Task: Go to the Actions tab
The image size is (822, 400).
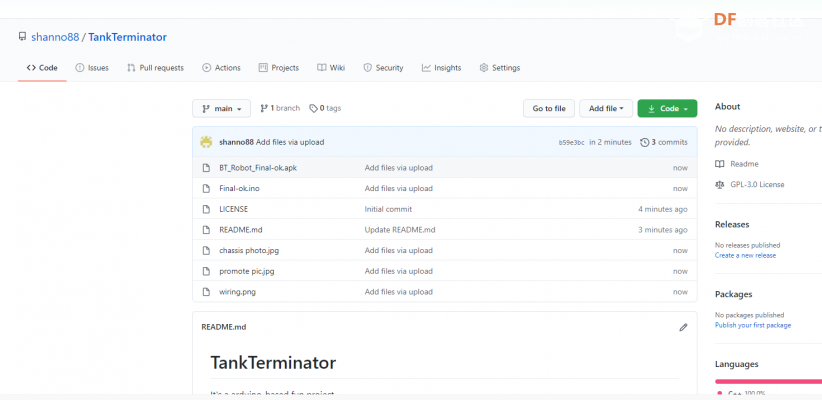Action: tap(221, 68)
